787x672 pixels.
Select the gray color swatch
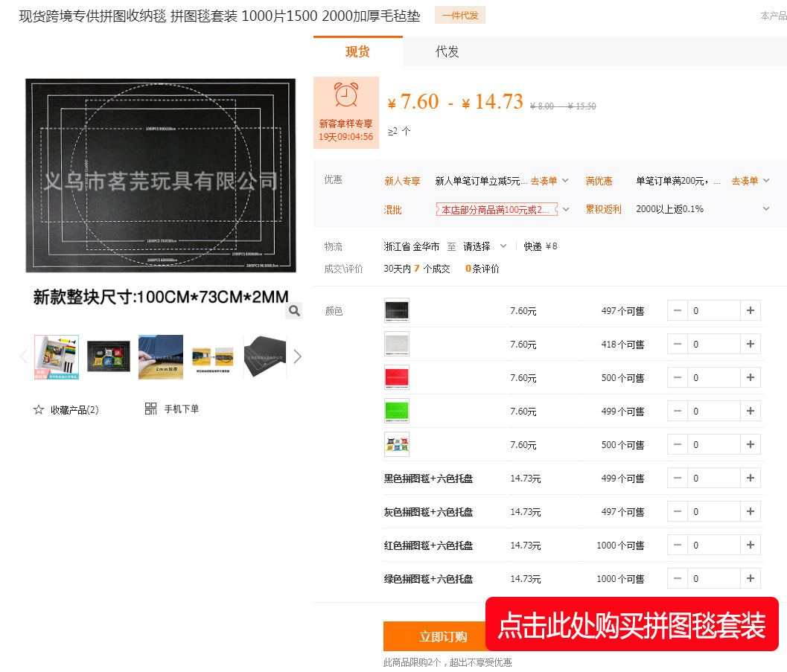pos(397,344)
